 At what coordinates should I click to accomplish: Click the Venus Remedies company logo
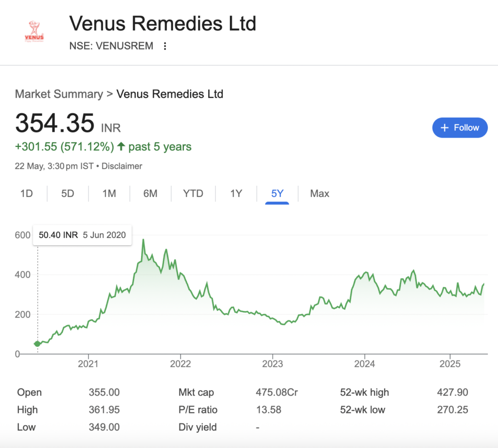[x=35, y=32]
